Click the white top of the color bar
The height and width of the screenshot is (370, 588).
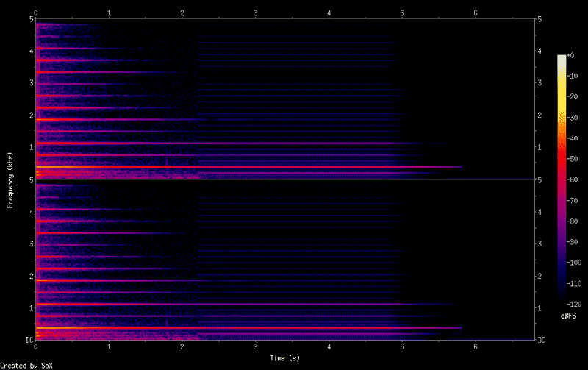[x=563, y=59]
